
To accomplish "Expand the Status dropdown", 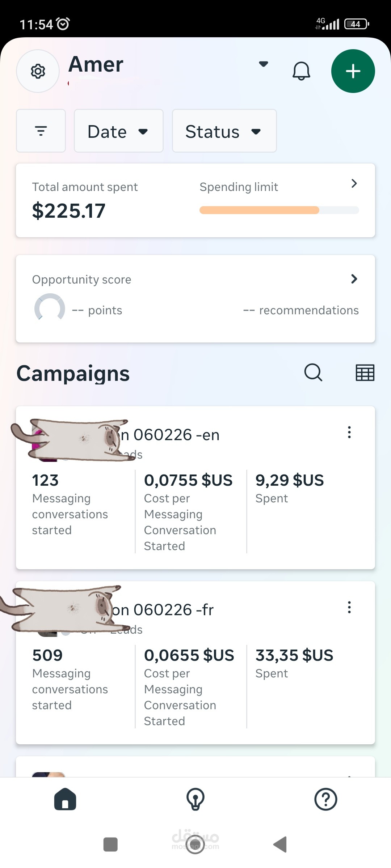I will pos(224,131).
